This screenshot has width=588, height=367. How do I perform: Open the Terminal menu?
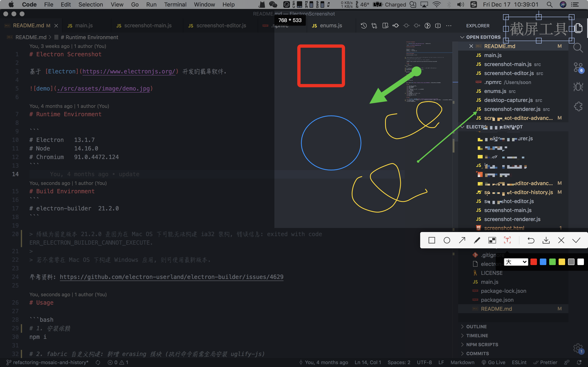point(175,4)
